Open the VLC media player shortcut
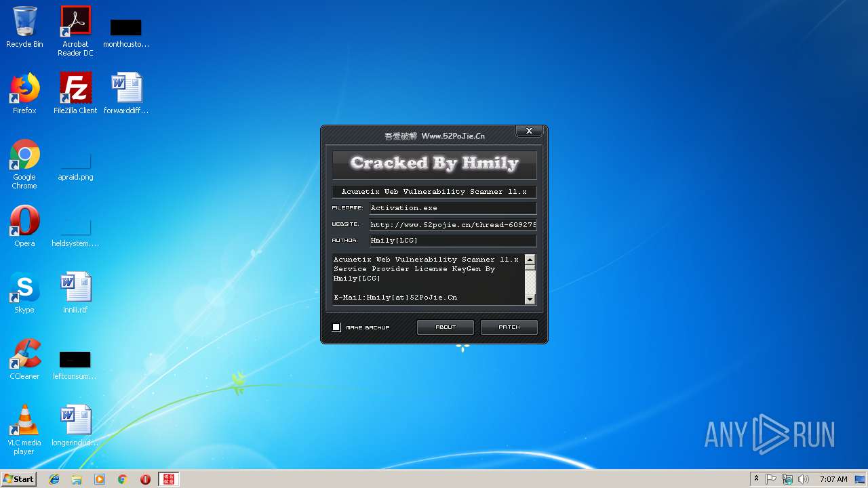 click(24, 430)
